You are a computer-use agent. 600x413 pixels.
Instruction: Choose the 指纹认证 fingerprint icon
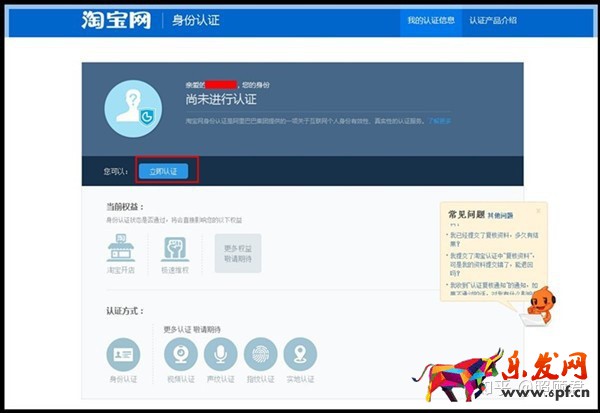(260, 354)
